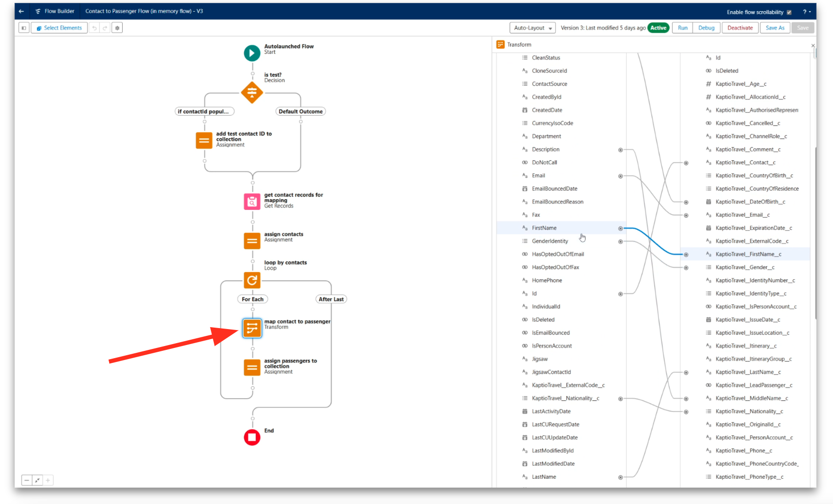
Task: Select the 'After Last' loop path label
Action: pyautogui.click(x=331, y=299)
